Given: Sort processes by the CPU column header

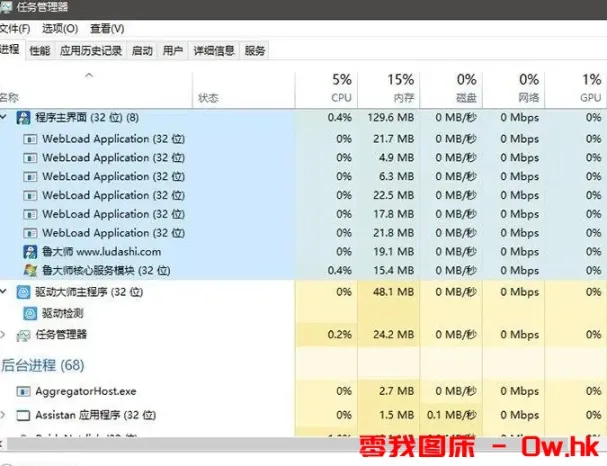Looking at the screenshot, I should [340, 88].
